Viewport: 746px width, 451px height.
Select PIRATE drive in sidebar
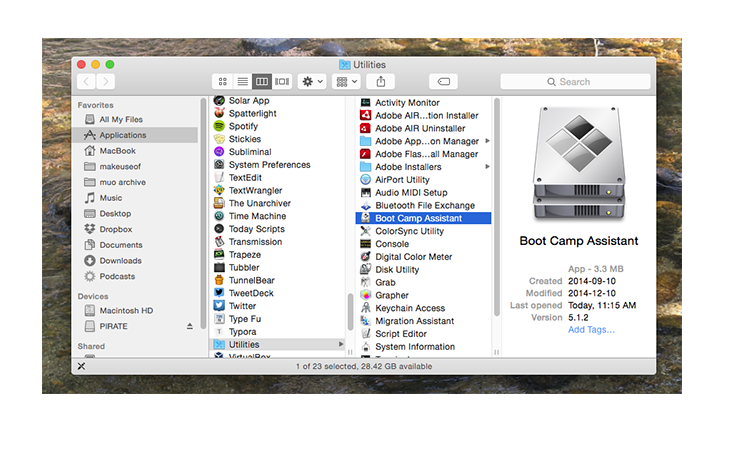point(113,326)
